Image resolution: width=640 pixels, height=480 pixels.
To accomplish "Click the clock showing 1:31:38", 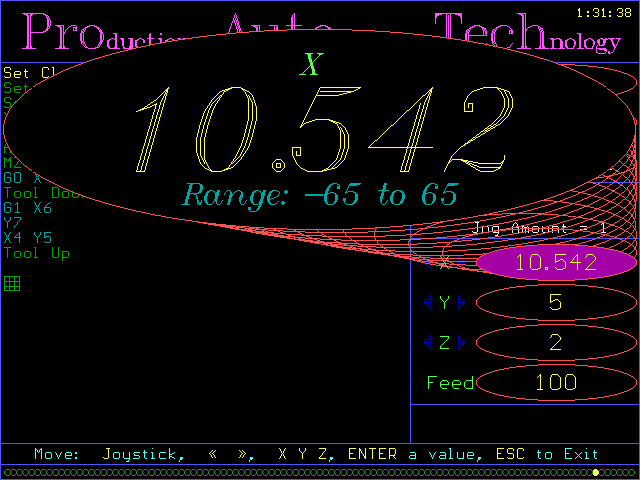I will (604, 13).
